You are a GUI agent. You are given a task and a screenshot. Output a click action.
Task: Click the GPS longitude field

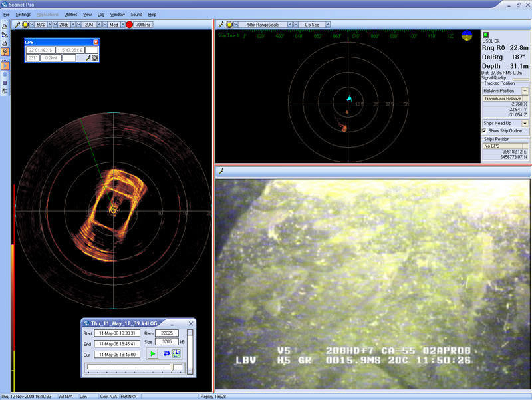[70, 51]
